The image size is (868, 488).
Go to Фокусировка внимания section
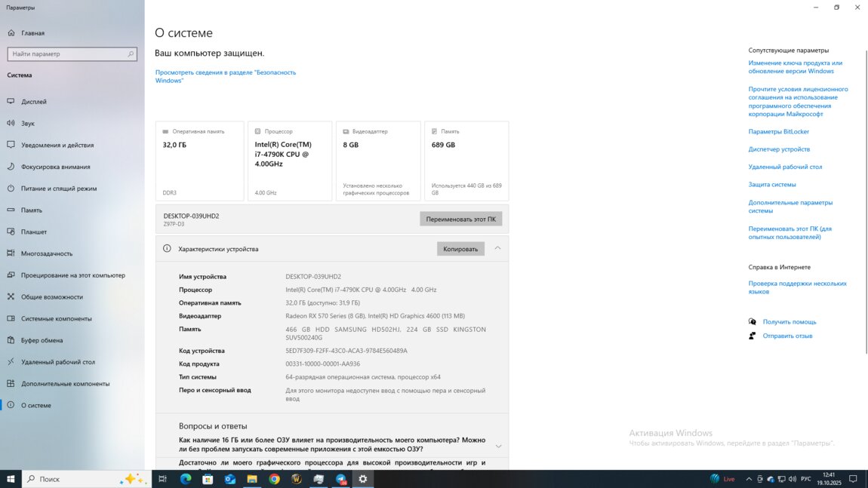(x=55, y=167)
